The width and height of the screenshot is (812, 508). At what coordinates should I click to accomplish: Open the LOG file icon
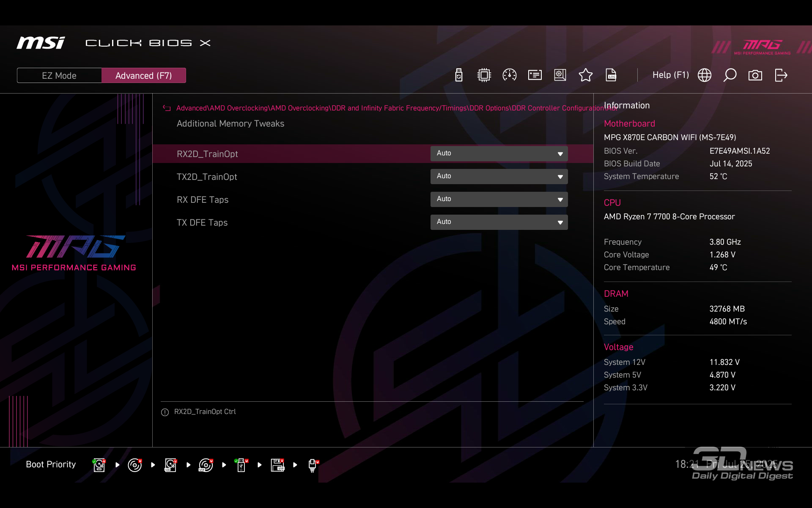coord(611,75)
